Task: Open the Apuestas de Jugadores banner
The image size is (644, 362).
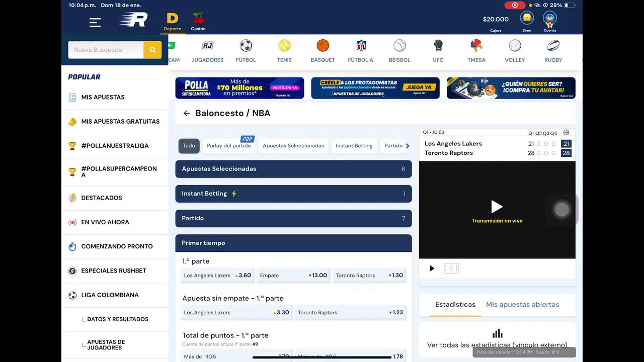Action: [x=375, y=88]
